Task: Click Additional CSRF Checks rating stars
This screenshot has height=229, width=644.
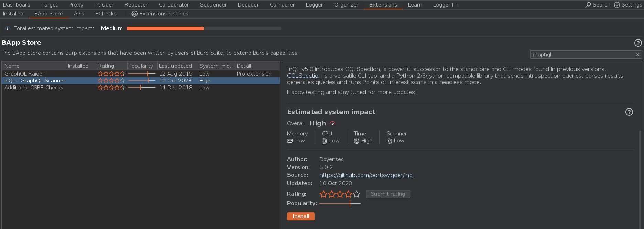Action: 111,88
